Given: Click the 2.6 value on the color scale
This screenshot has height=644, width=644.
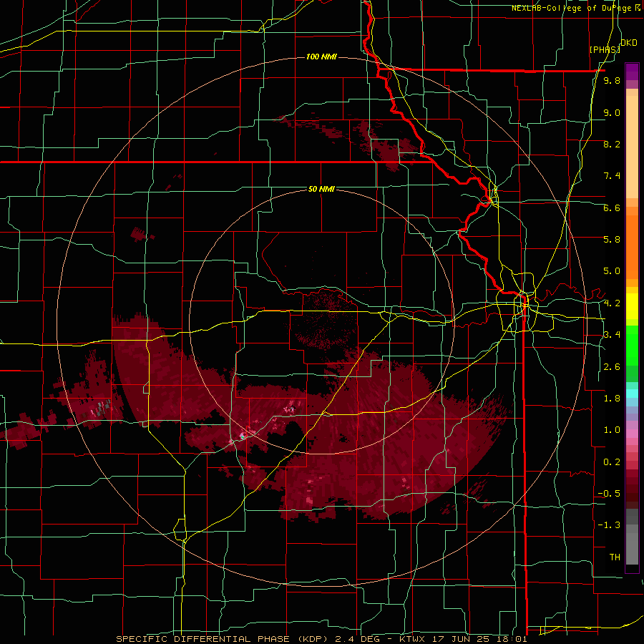Looking at the screenshot, I should [x=612, y=366].
